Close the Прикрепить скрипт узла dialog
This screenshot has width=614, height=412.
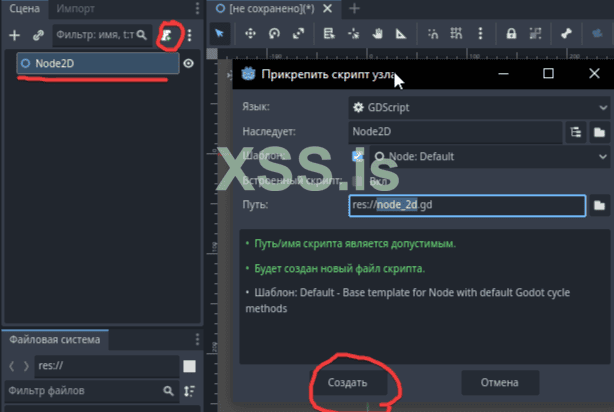(x=594, y=73)
